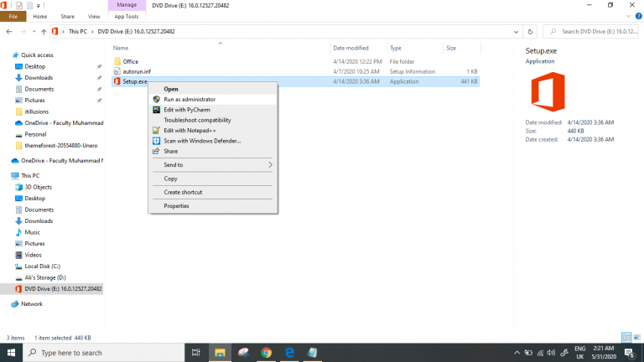644x362 pixels.
Task: Open the Windows Start menu
Action: pos(11,353)
